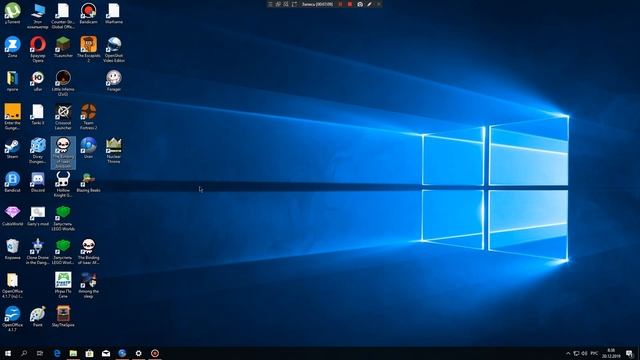Select the Uran browser shortcut
The image size is (640, 360).
coord(88,148)
